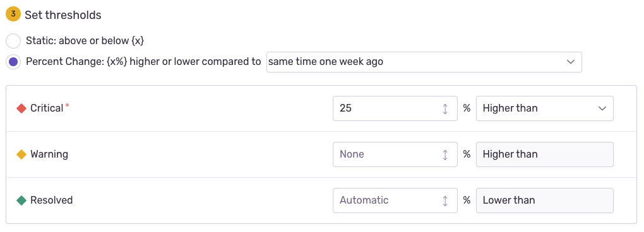Click the Critical threshold stepper arrows
Viewport: 644px width, 232px height.
pos(445,108)
